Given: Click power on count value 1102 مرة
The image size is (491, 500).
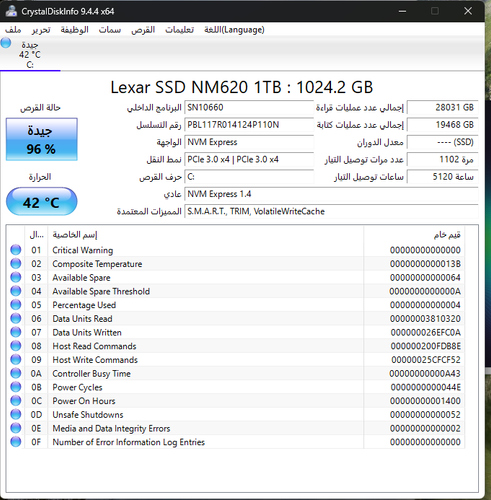Looking at the screenshot, I should tap(443, 159).
